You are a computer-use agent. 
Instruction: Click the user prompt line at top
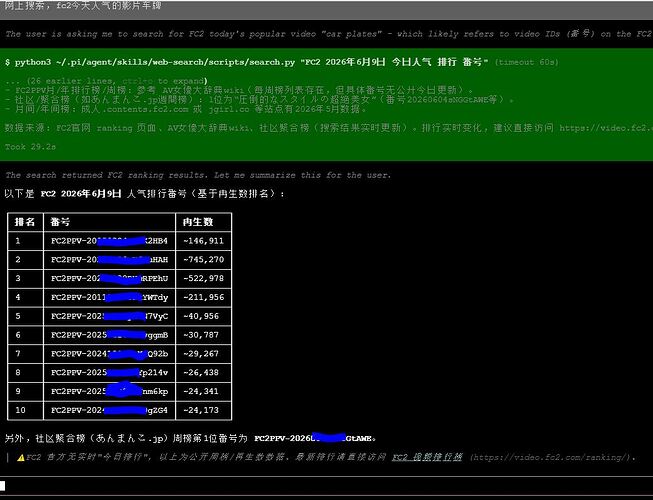83,6
